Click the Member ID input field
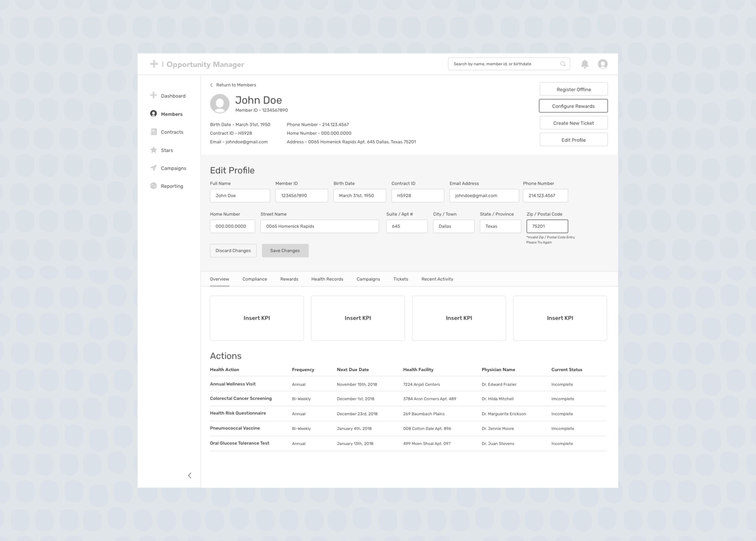The height and width of the screenshot is (541, 756). 302,196
